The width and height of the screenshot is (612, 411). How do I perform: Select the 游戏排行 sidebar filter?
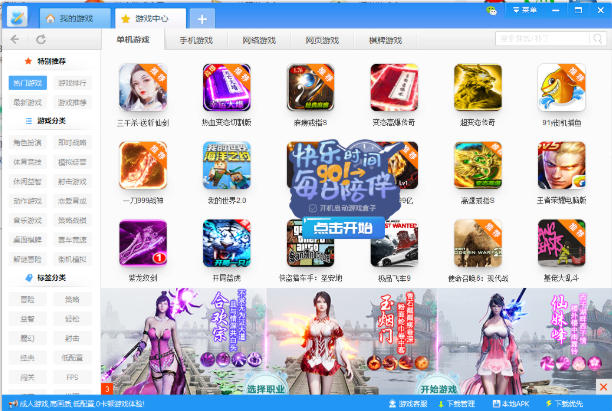point(72,83)
